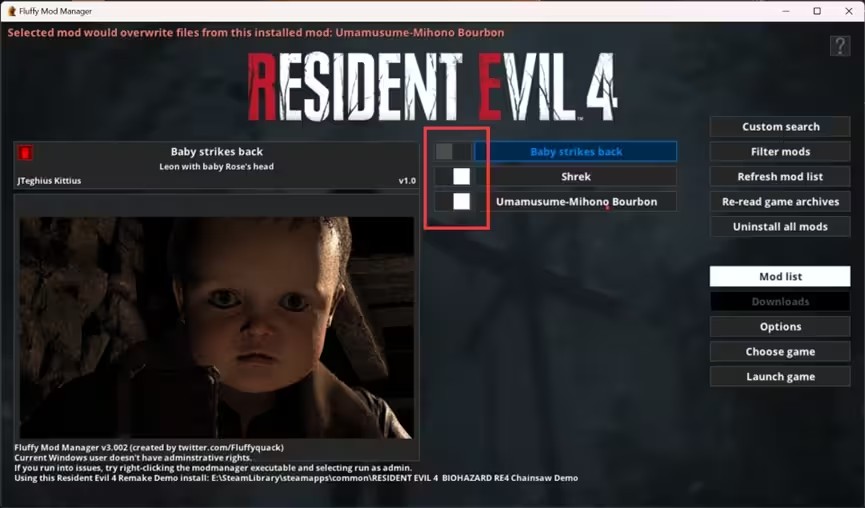Screen dimensions: 865x508
Task: Click the Fluffy Mod Manager title bar icon
Action: coord(12,11)
